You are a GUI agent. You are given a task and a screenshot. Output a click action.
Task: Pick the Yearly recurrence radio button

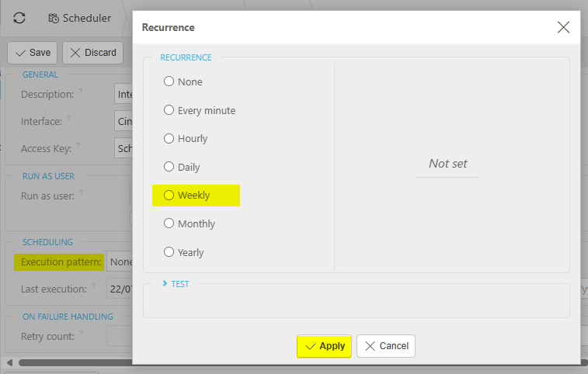click(x=169, y=252)
